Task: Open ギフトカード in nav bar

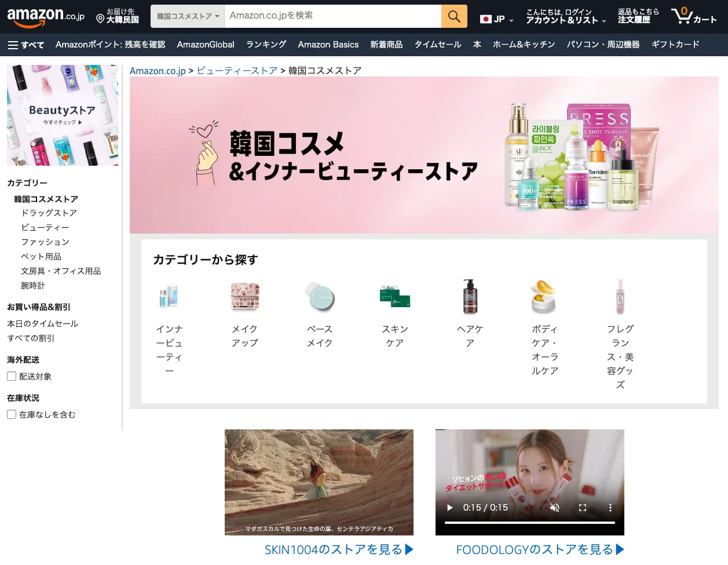Action: coord(675,45)
